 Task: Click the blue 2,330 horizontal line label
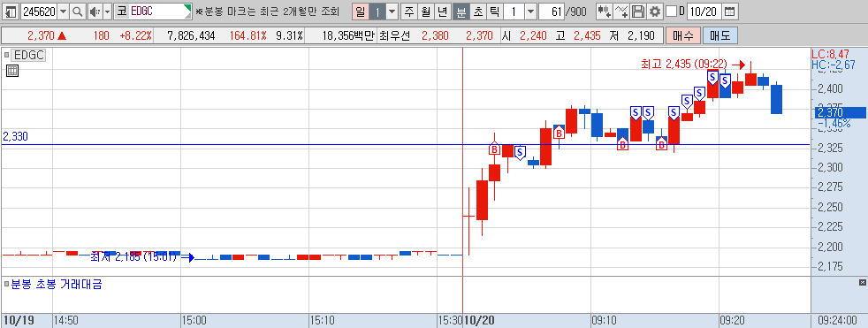15,136
